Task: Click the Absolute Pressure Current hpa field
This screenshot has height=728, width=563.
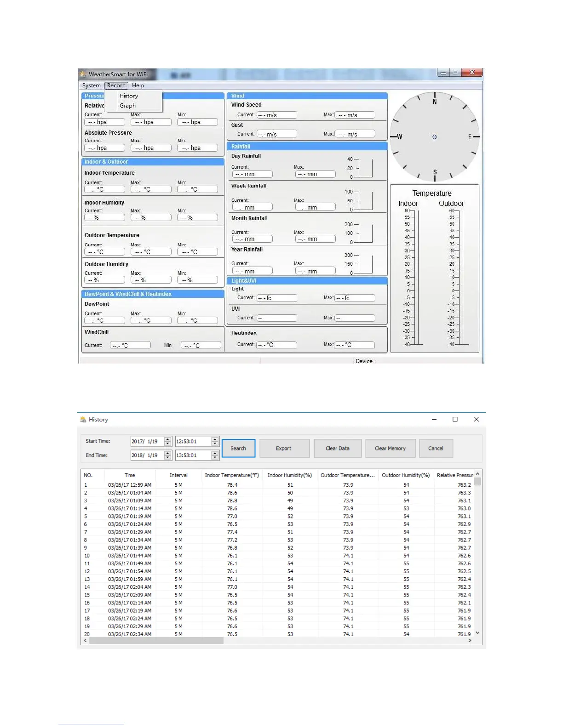Action: [x=104, y=148]
